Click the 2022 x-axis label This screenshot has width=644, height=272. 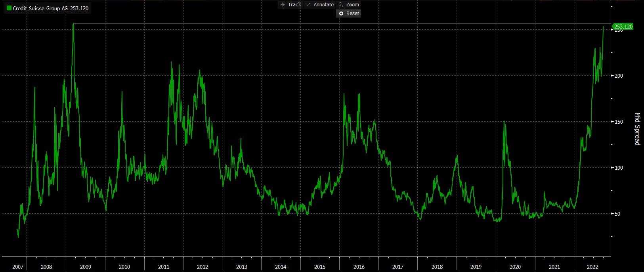pos(592,267)
